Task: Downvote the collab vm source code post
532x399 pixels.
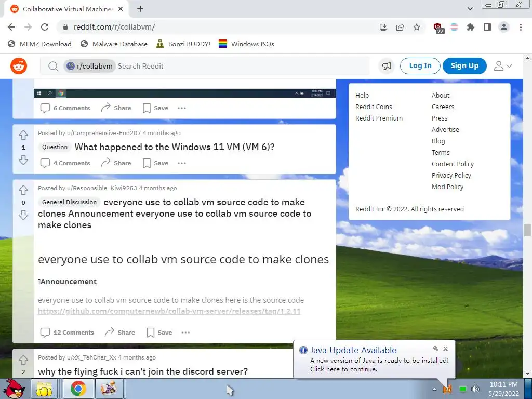Action: (x=23, y=215)
